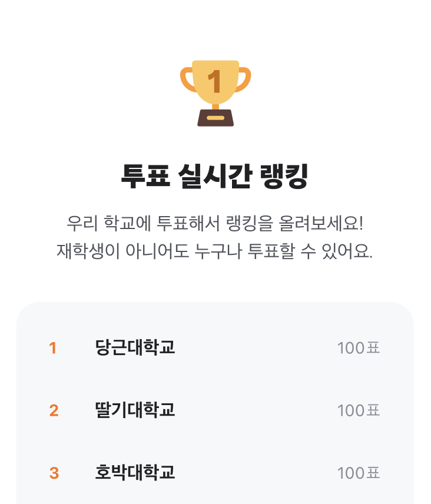
Task: Click the word 랭킹 in the heading
Action: (284, 176)
